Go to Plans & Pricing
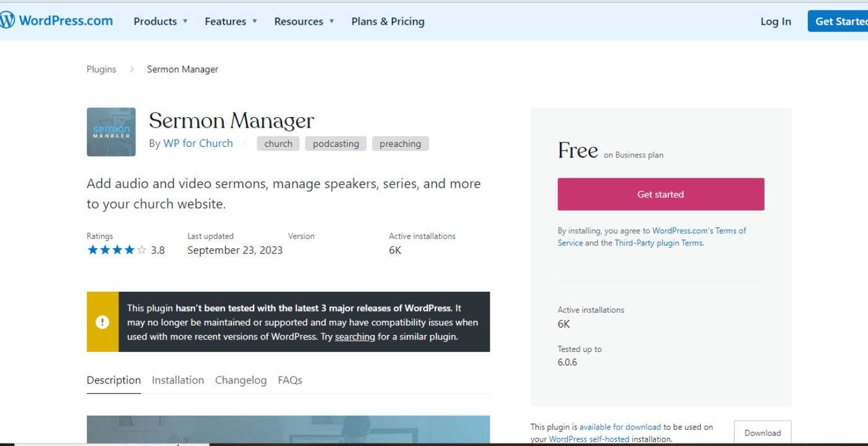 [388, 21]
